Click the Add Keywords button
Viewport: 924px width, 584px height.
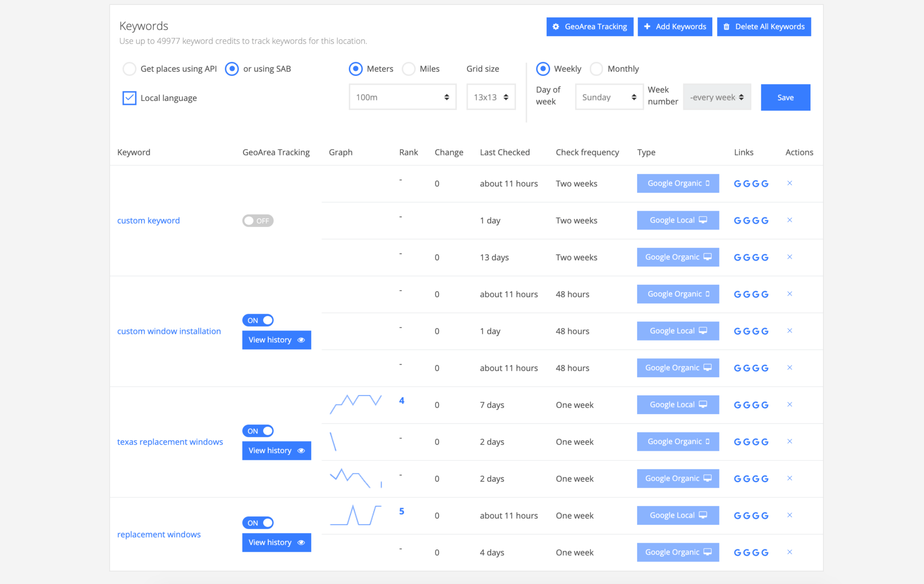click(675, 27)
